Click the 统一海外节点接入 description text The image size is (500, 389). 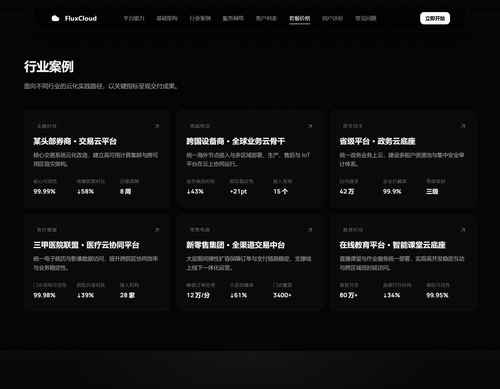click(248, 160)
